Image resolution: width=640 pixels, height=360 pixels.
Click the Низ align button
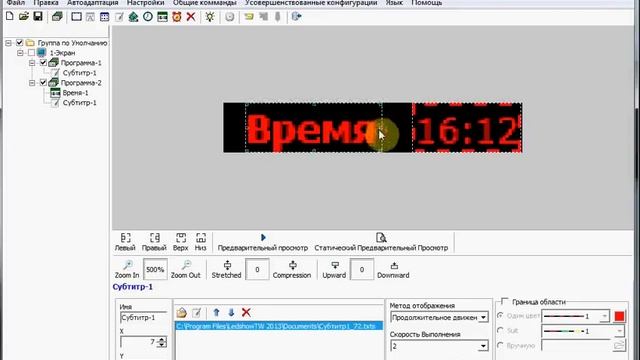tap(200, 242)
